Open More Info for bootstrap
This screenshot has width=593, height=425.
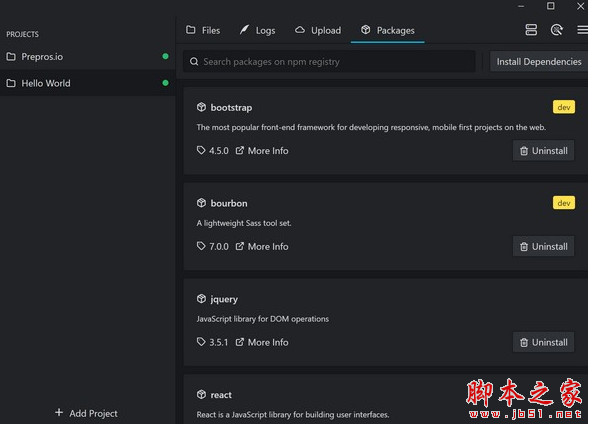pos(262,150)
